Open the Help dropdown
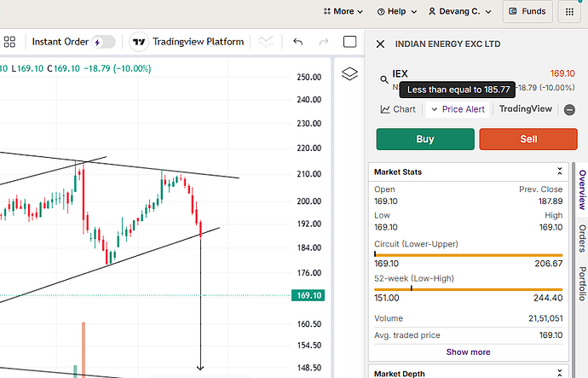 coord(398,12)
